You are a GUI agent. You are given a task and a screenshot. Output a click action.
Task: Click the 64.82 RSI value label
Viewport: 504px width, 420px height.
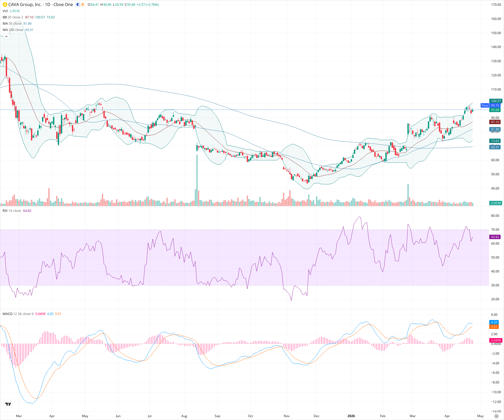(495, 237)
